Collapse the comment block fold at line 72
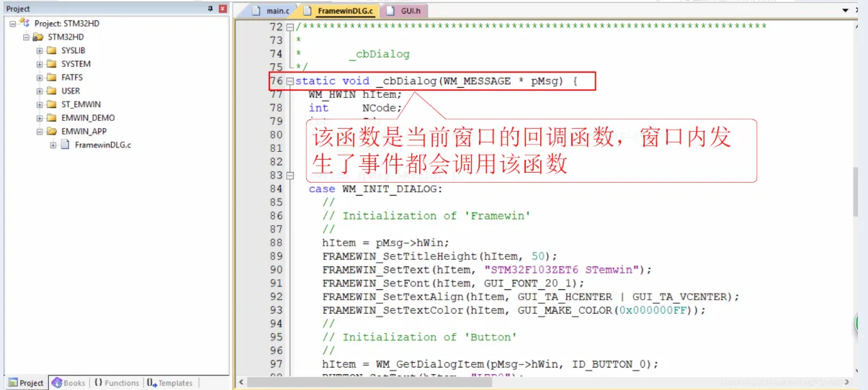The image size is (868, 390). [x=290, y=27]
